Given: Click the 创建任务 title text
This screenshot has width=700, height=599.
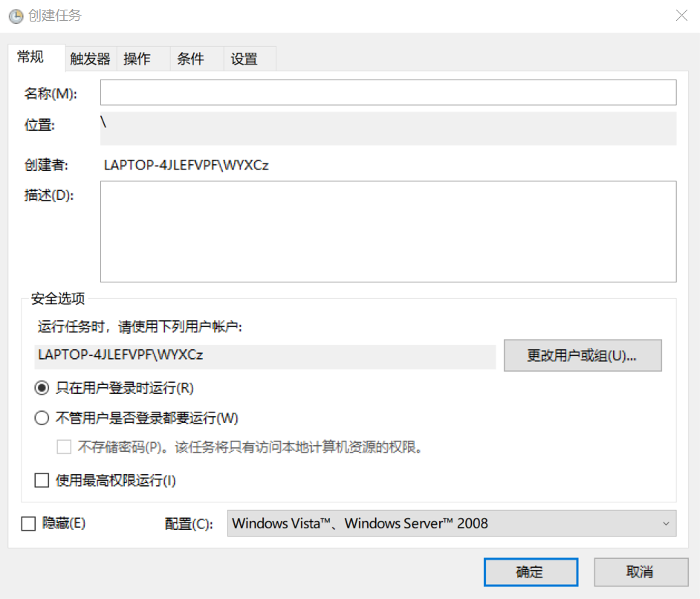Looking at the screenshot, I should (x=55, y=16).
